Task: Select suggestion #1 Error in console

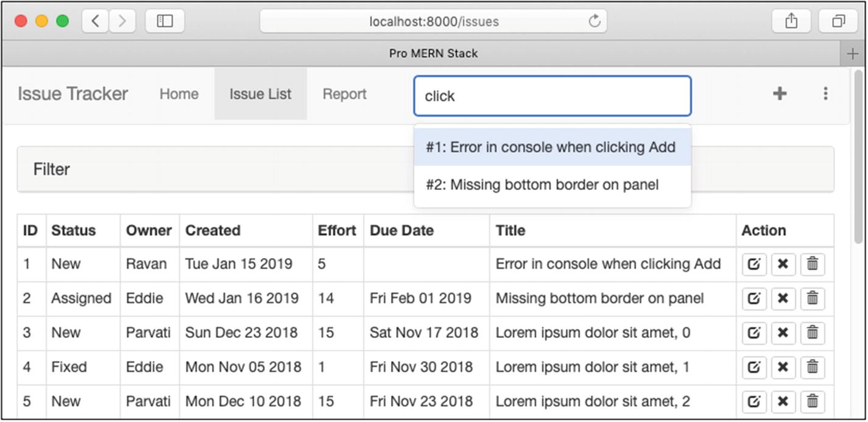Action: [552, 147]
